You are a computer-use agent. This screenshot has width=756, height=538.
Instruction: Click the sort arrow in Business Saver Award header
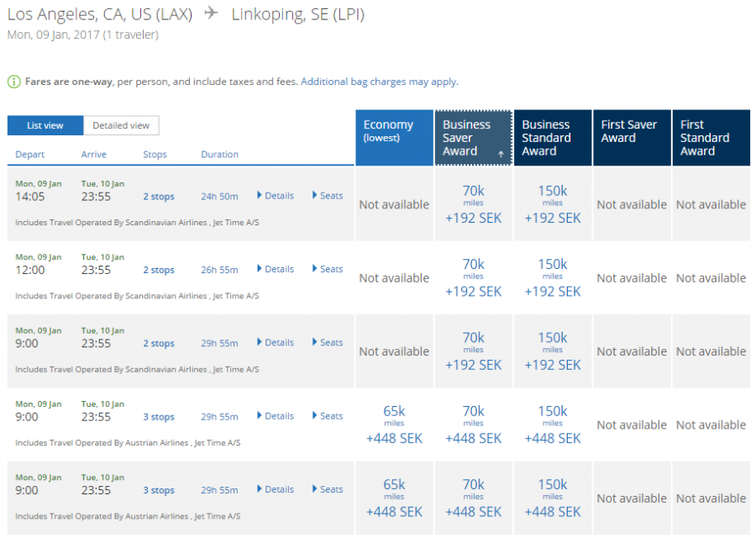click(x=501, y=154)
